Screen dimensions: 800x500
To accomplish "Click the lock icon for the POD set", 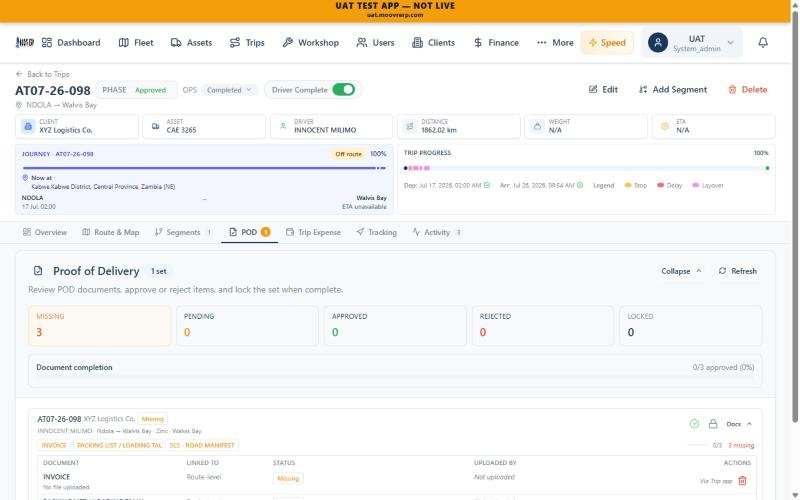I will pos(713,424).
